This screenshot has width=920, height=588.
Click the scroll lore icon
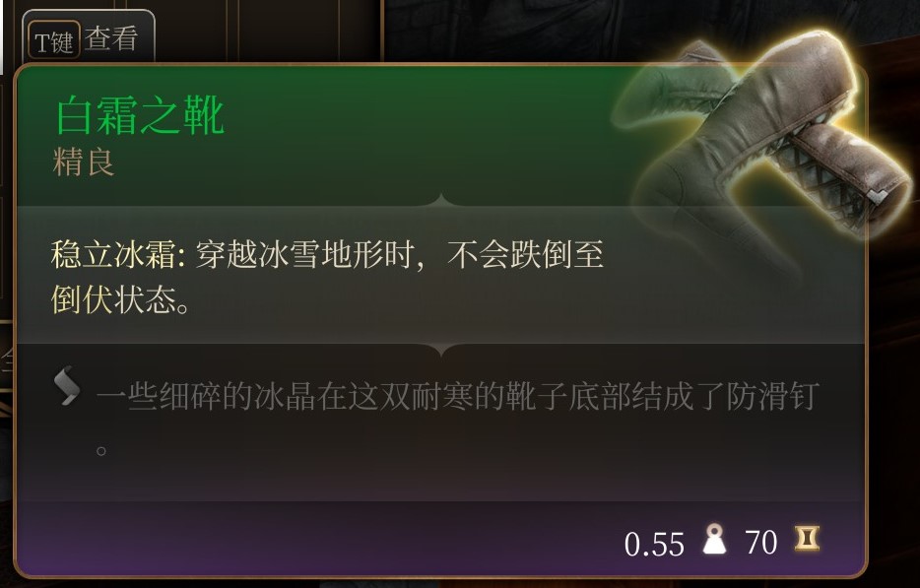point(67,385)
